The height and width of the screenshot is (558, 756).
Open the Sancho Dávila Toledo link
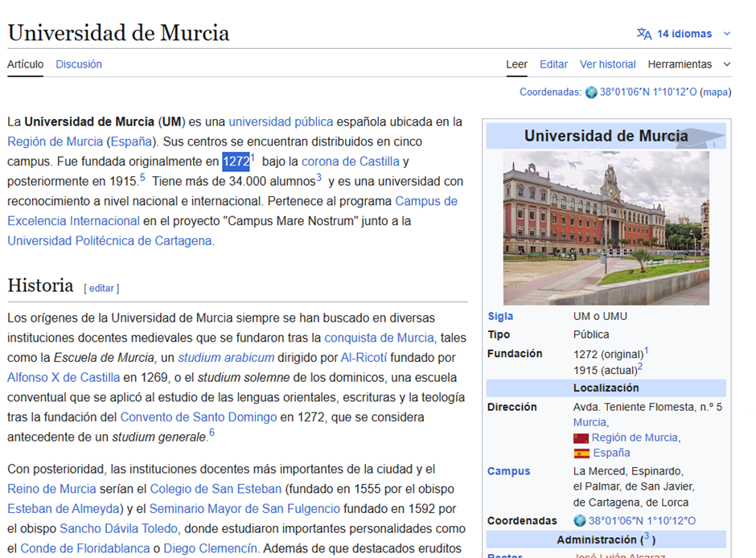pyautogui.click(x=118, y=528)
